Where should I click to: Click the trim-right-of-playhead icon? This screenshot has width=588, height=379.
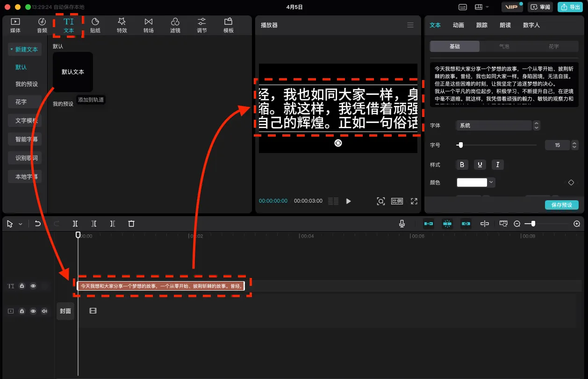[113, 224]
